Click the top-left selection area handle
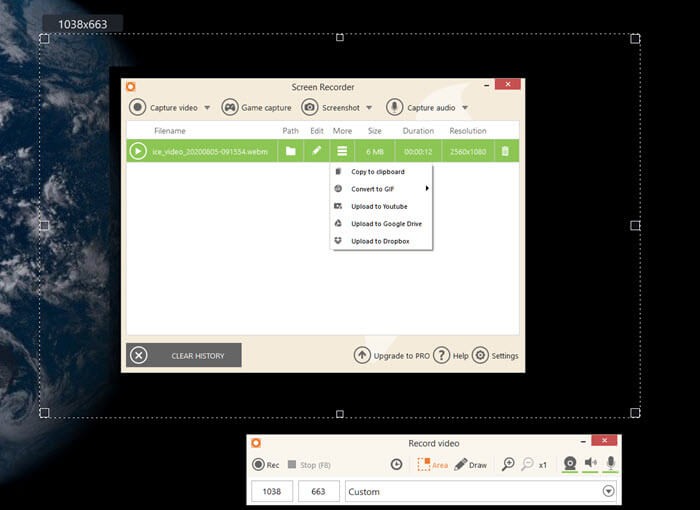The image size is (700, 510). pos(44,39)
